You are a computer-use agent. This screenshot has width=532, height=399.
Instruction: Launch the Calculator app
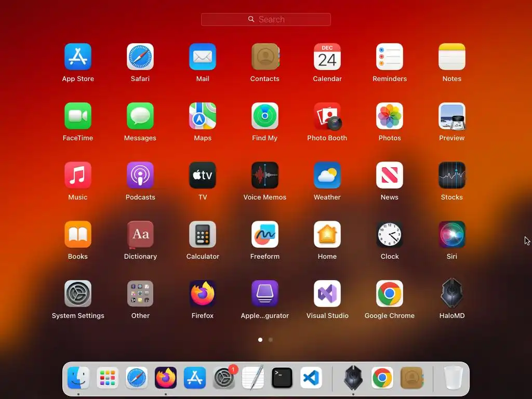(x=203, y=234)
